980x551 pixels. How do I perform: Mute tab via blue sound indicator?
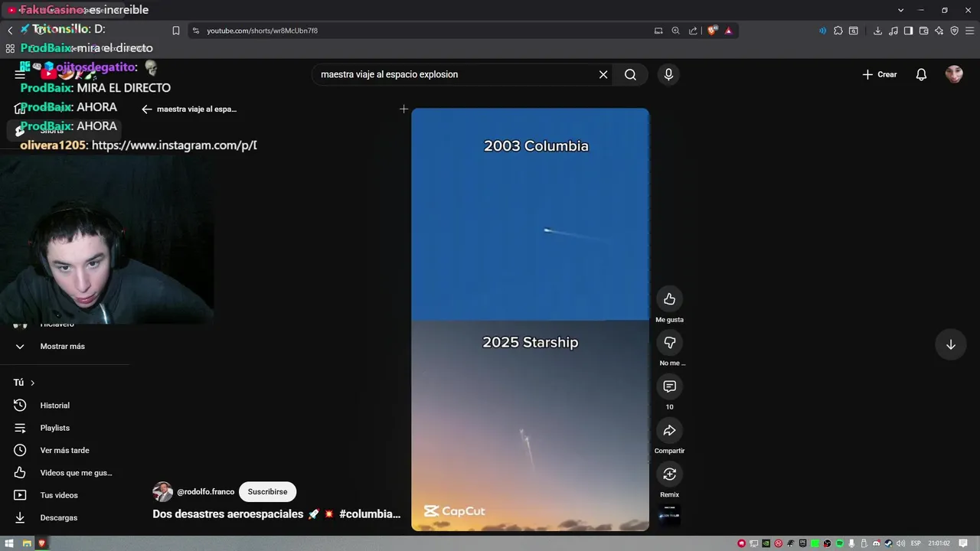point(823,31)
